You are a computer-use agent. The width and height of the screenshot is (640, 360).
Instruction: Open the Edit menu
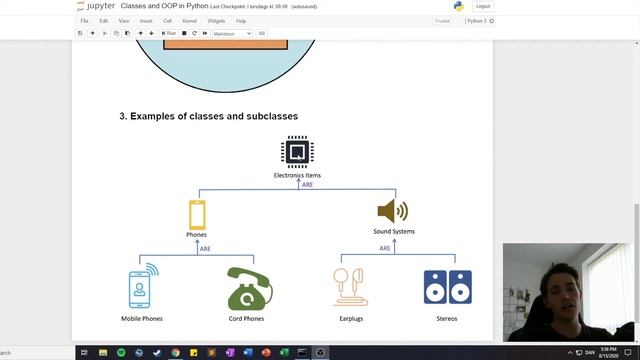pyautogui.click(x=104, y=21)
